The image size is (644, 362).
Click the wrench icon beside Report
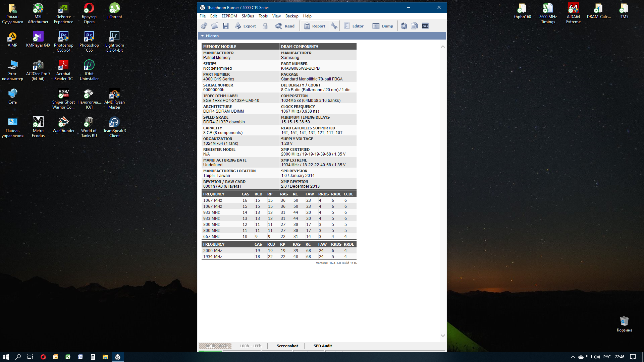point(334,26)
